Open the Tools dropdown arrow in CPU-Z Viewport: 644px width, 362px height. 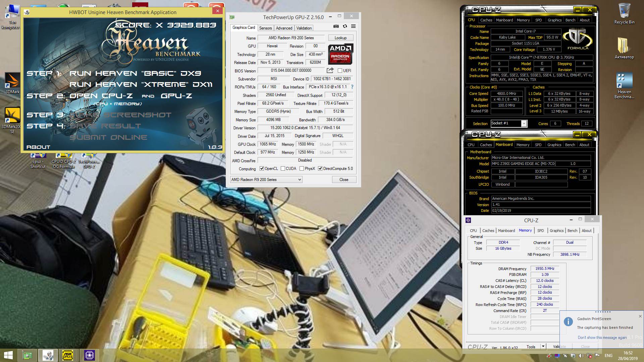point(543,347)
